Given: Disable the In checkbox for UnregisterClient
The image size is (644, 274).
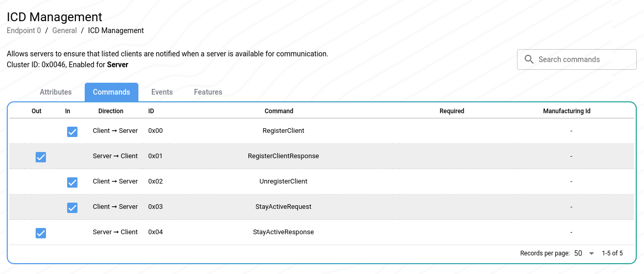Looking at the screenshot, I should point(72,182).
